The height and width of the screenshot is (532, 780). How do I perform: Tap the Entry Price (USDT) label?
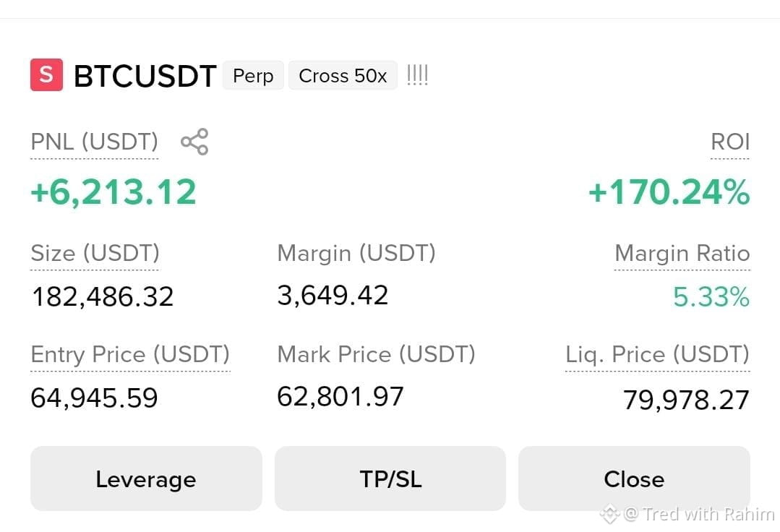tap(130, 354)
